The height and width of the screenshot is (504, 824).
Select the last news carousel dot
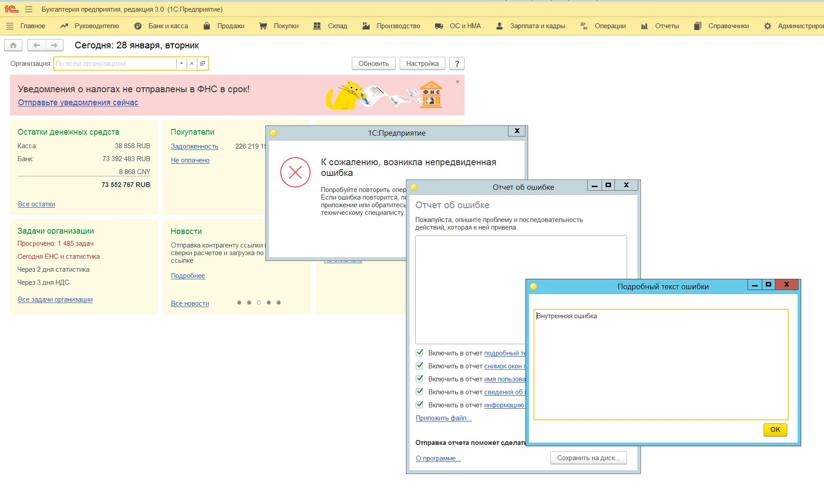278,303
